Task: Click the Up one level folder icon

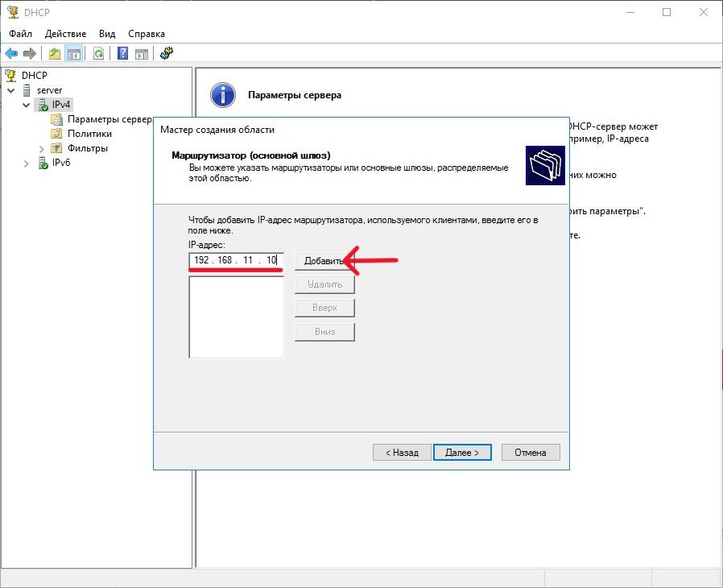Action: 55,53
